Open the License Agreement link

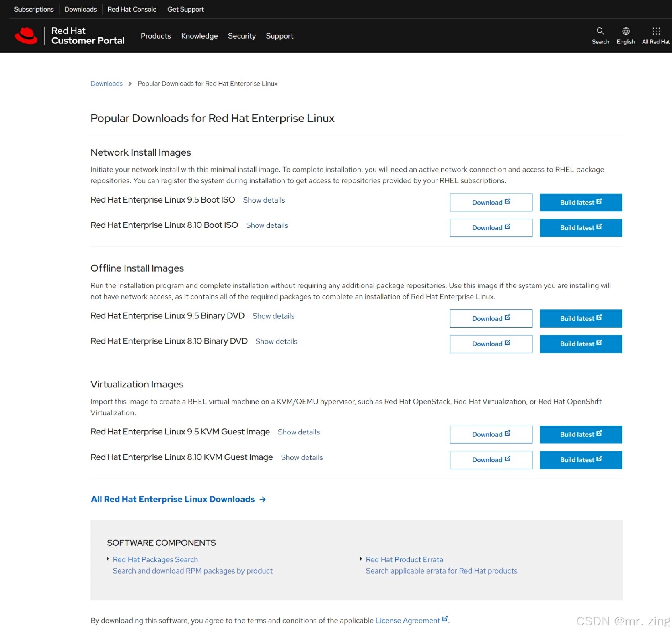(x=407, y=621)
